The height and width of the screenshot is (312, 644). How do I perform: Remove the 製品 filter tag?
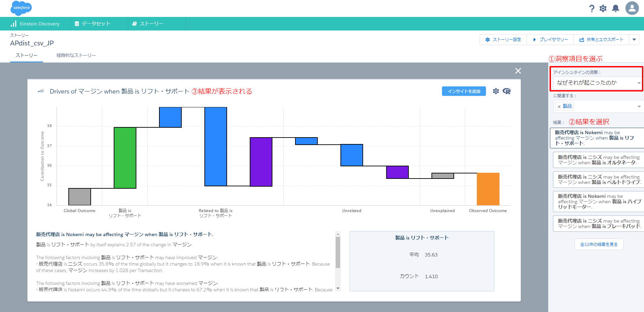(559, 106)
